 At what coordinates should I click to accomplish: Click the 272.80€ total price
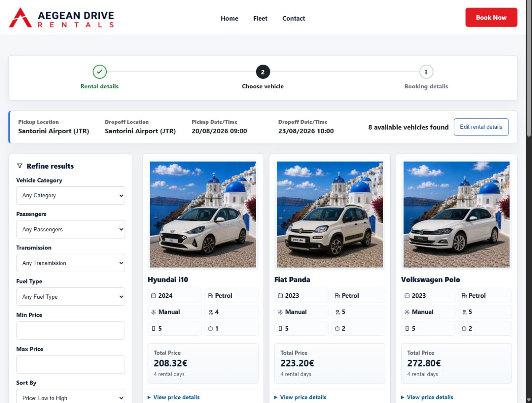(x=424, y=363)
